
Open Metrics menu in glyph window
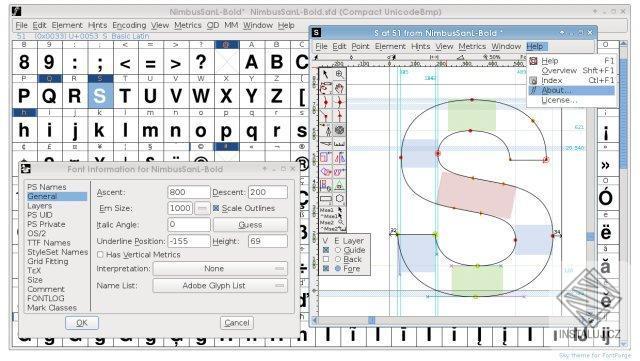[x=472, y=47]
